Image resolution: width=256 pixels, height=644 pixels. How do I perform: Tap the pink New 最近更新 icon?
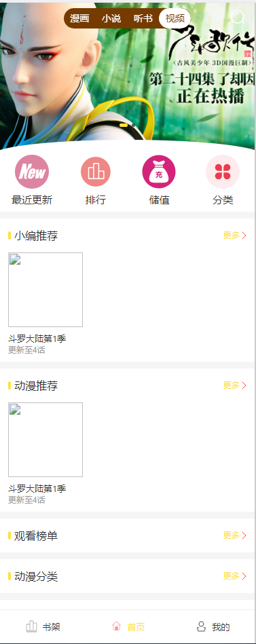point(32,172)
